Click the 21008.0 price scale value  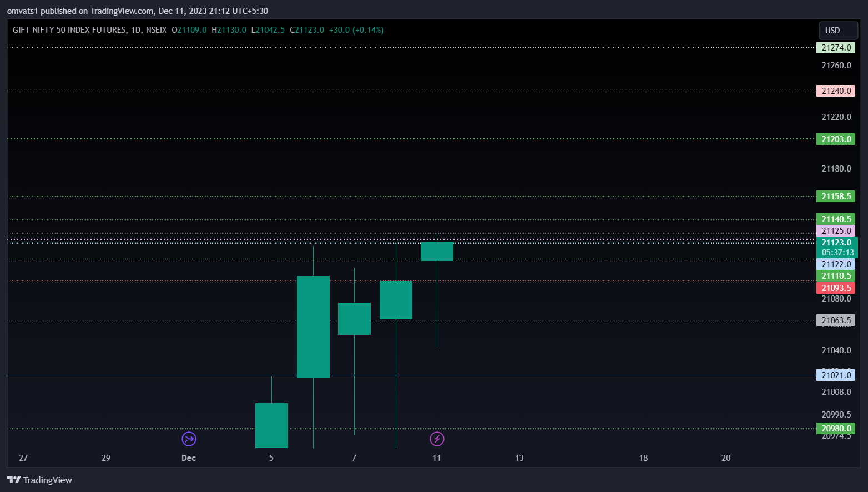(x=836, y=392)
